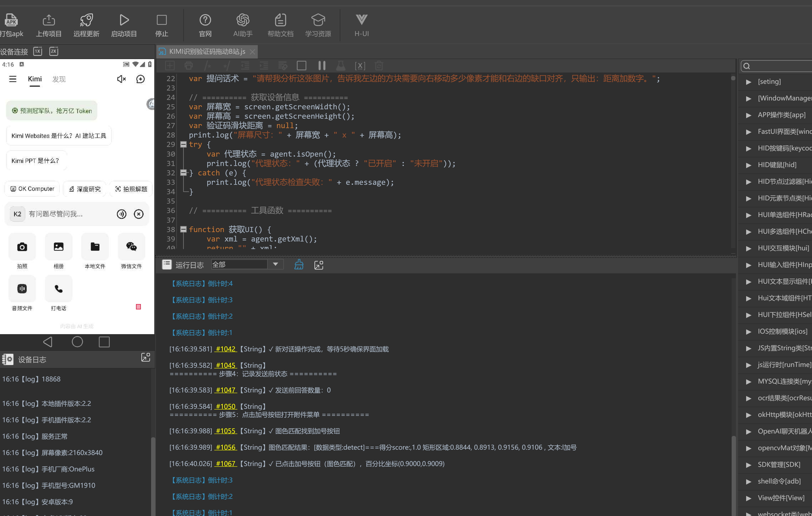Screen dimensions: 812x516
Task: Select the KIMI识别验证码拖动B站.js tab
Action: coord(207,52)
